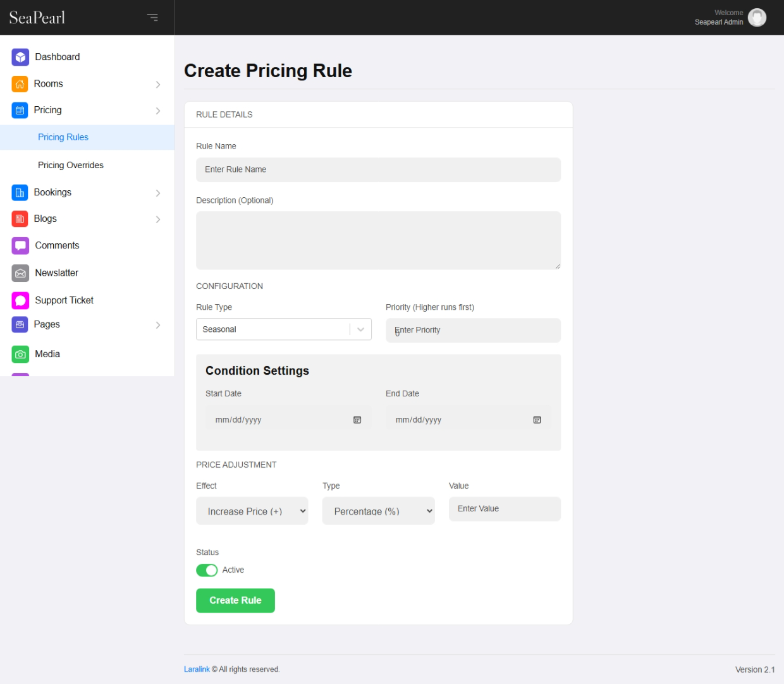Toggle the Active status switch
This screenshot has height=684, width=784.
[207, 570]
